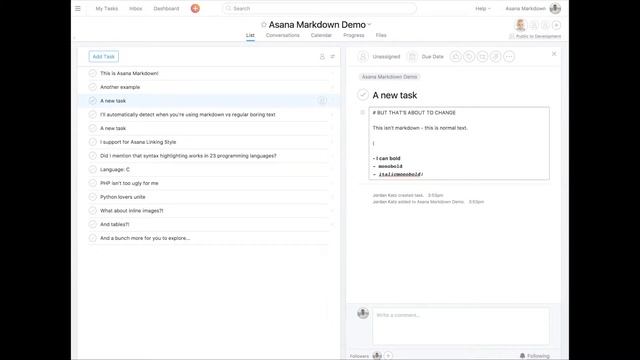This screenshot has width=640, height=360.
Task: Open the list filter/sort icon beside Add Task
Action: (x=333, y=57)
